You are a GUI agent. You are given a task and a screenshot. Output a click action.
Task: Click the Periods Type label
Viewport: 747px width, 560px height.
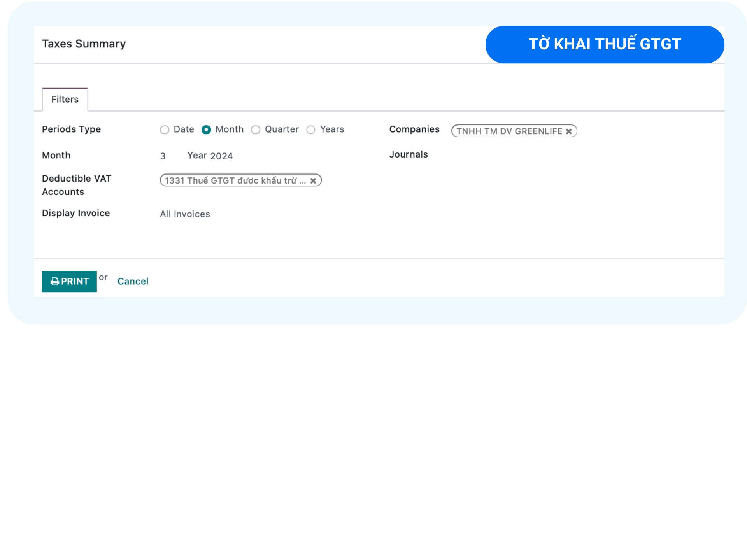click(x=71, y=129)
